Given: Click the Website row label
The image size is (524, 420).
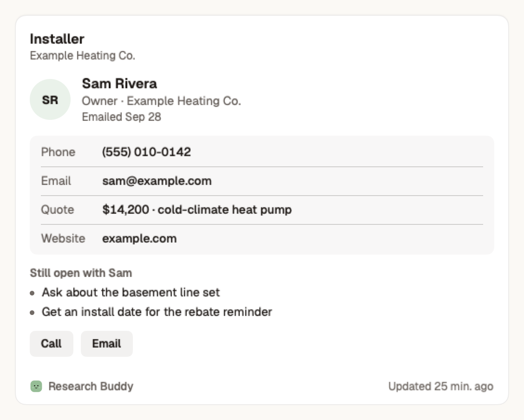Looking at the screenshot, I should click(x=63, y=238).
